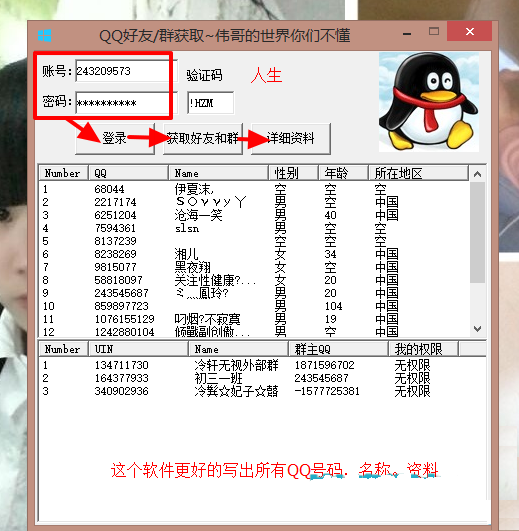Click the 年龄 age column header
The image size is (519, 531).
(x=343, y=173)
